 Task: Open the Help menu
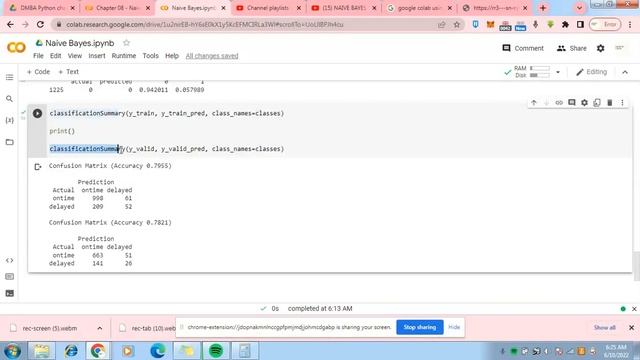click(x=172, y=56)
